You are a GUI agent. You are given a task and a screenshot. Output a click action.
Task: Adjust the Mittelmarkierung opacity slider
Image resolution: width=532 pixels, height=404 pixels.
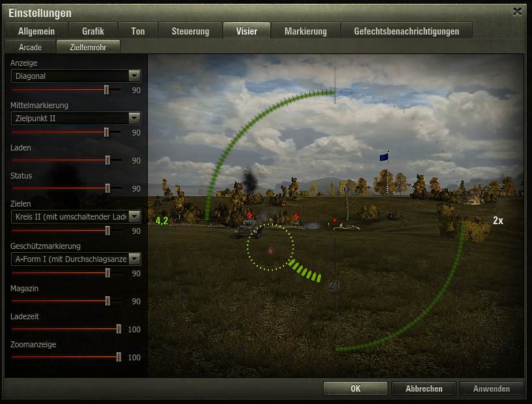(x=66, y=132)
